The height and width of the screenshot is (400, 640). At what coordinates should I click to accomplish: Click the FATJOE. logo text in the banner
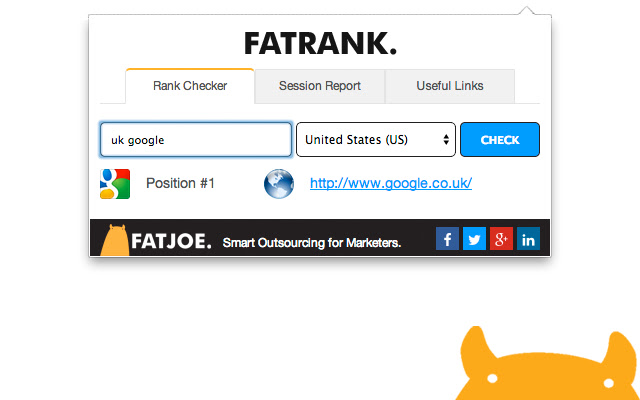(171, 241)
